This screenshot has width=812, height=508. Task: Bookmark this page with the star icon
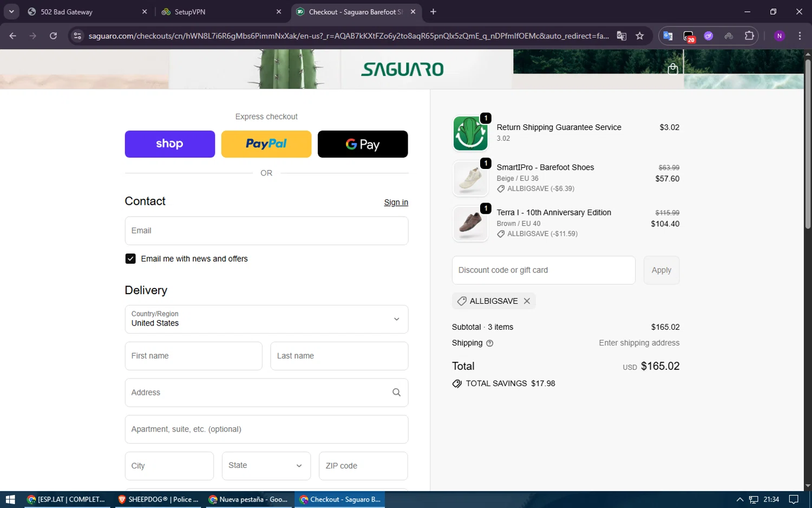tap(640, 36)
